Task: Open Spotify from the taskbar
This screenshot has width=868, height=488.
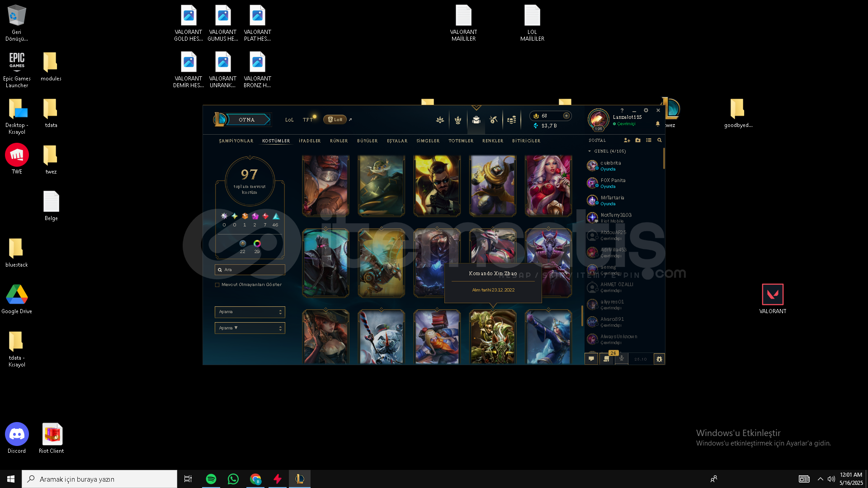Action: click(211, 479)
